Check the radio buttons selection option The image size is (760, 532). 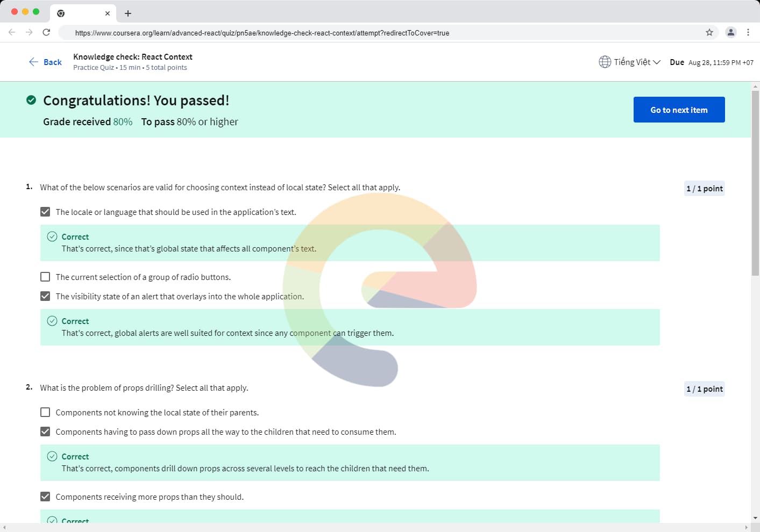[x=45, y=277]
